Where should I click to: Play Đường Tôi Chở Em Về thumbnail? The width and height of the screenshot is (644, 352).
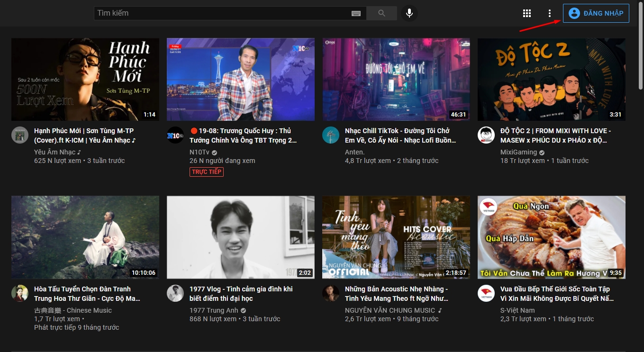pos(396,80)
